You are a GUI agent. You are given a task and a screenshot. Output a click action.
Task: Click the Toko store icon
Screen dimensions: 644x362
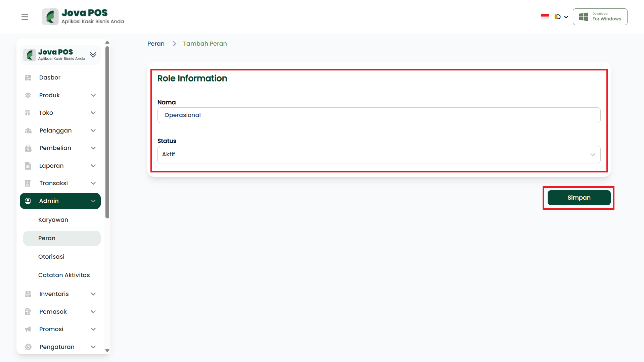tap(28, 113)
